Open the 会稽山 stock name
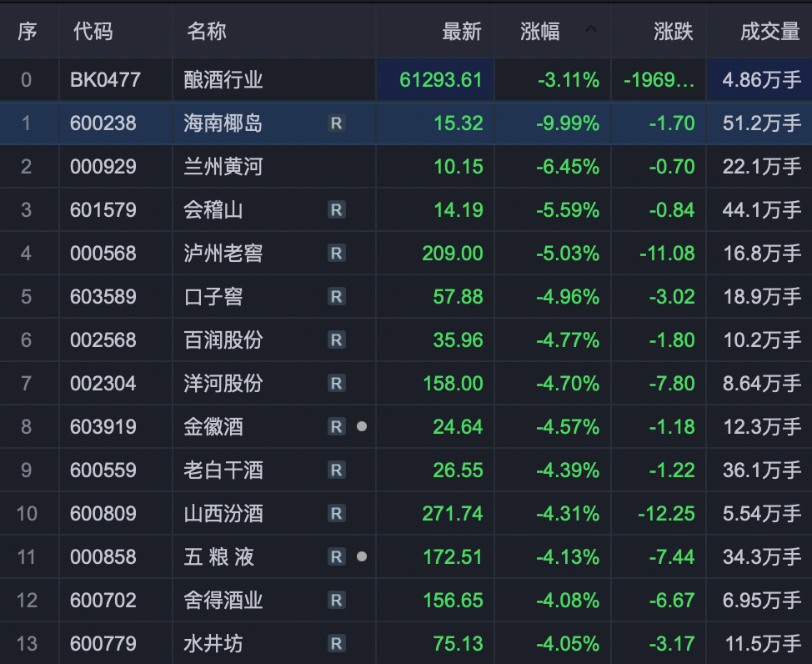 (x=213, y=210)
